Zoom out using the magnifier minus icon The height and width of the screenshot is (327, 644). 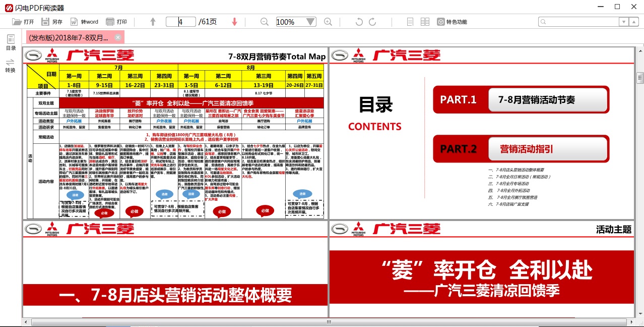coord(264,22)
